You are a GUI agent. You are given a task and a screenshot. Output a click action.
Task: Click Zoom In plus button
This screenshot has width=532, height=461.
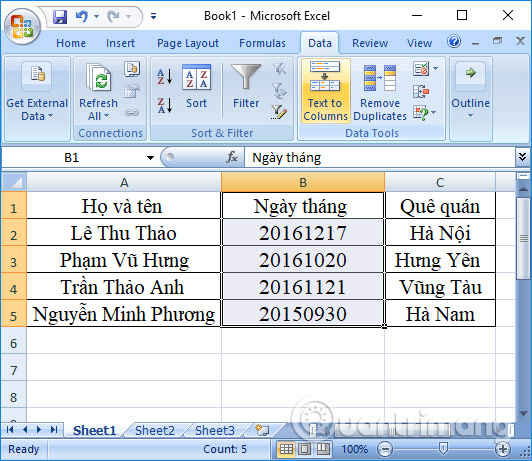(502, 449)
